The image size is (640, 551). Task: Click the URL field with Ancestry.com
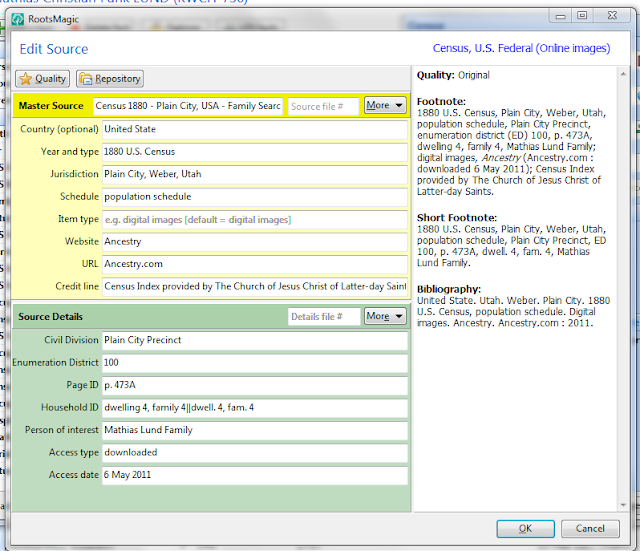[255, 264]
